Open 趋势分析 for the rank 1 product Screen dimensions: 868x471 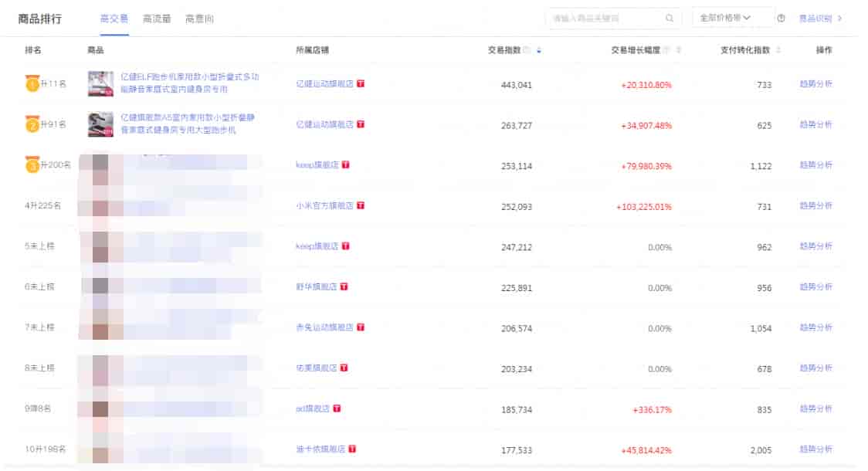[x=815, y=84]
